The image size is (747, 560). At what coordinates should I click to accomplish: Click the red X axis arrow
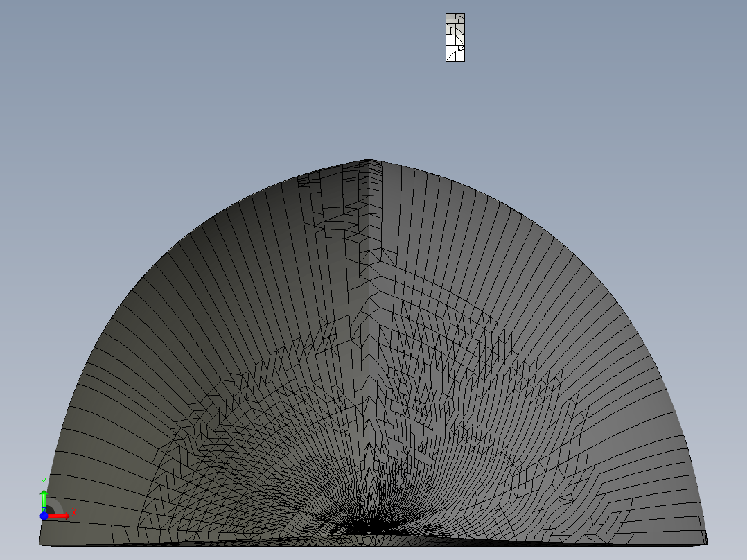click(x=59, y=516)
